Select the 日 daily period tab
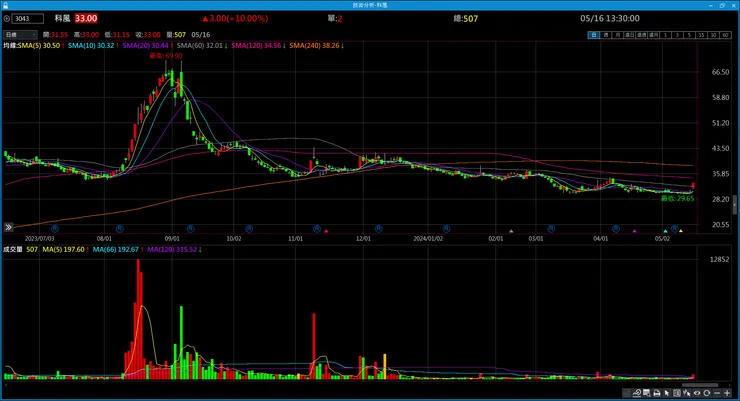Screen dimensions: 740x401 tap(594, 35)
